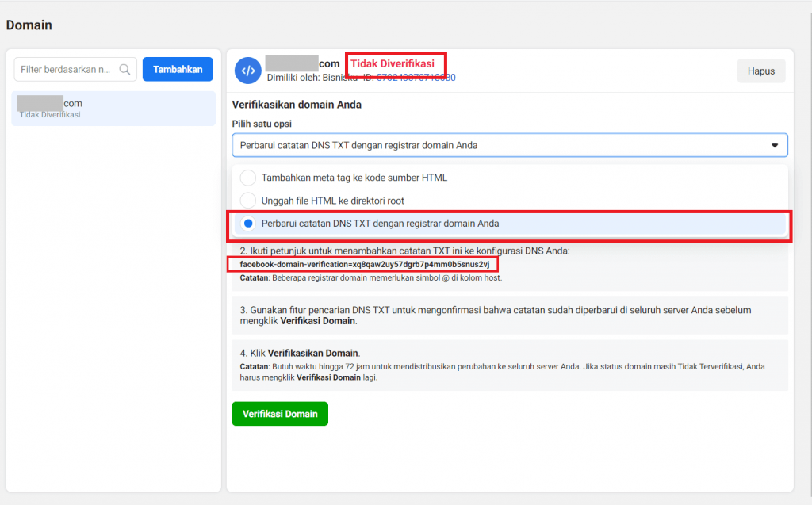Choose the Perbarui catatan DNS TXT radio option

249,224
